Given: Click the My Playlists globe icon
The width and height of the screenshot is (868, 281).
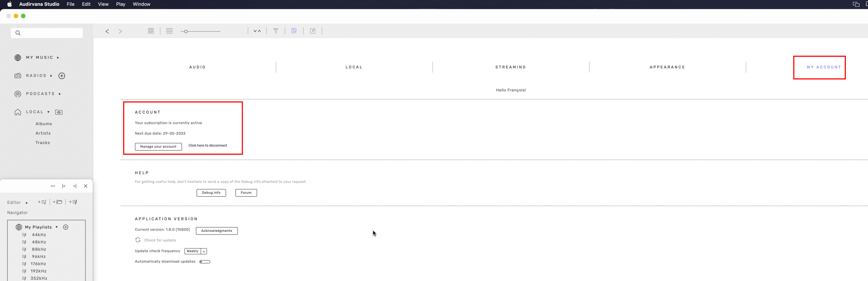Looking at the screenshot, I should point(19,227).
